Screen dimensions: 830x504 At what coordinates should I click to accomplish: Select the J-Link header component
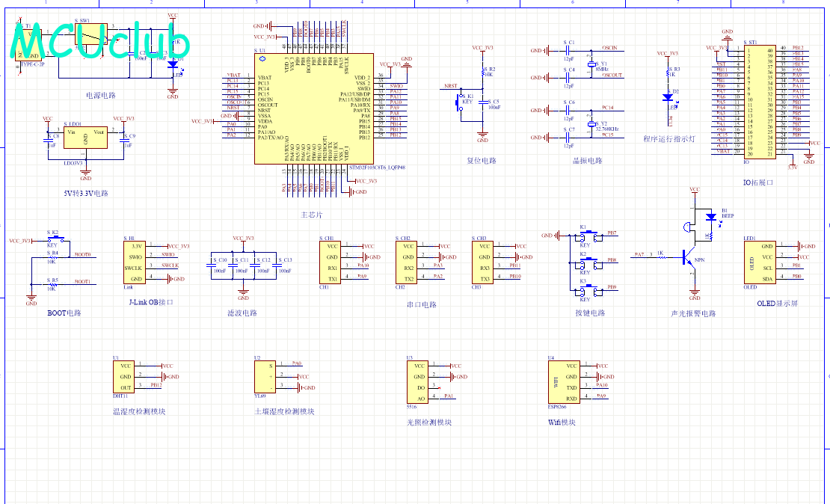(135, 262)
